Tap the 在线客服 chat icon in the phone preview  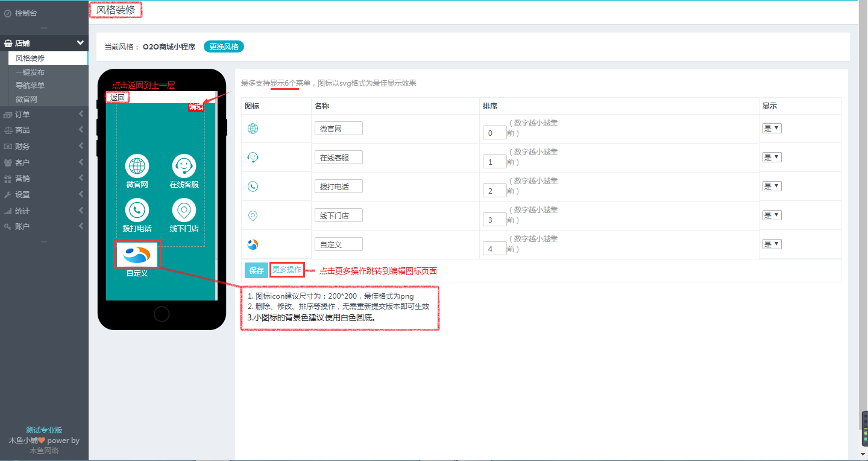[184, 165]
